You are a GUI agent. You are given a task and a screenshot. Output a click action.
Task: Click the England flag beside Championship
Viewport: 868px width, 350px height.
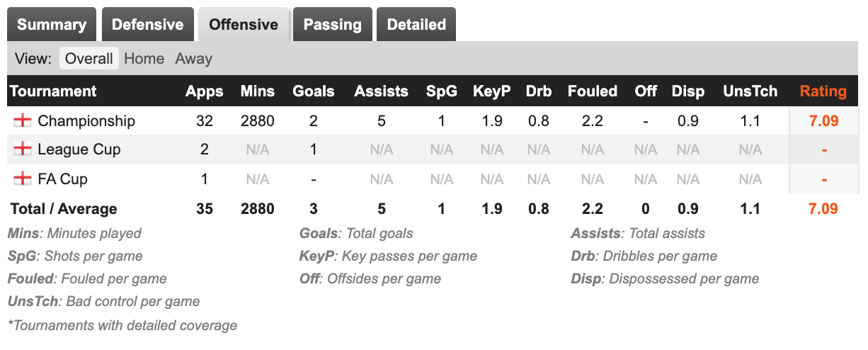pos(23,120)
